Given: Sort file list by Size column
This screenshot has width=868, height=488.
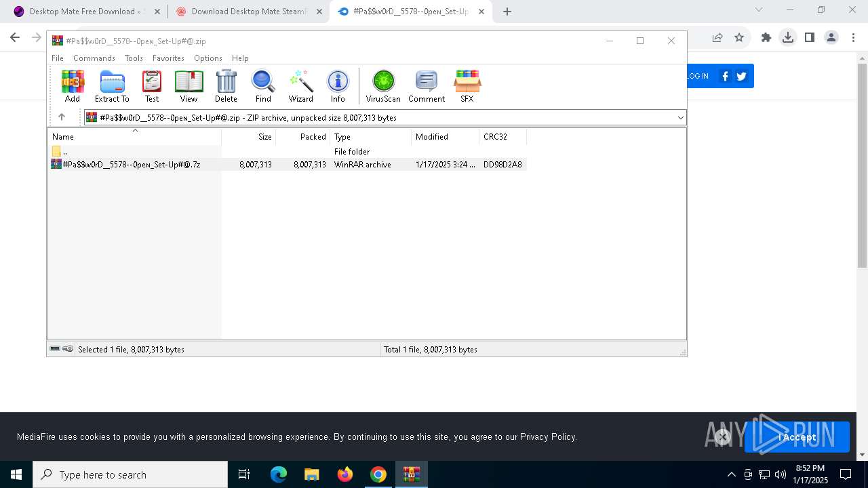Looking at the screenshot, I should tap(249, 136).
